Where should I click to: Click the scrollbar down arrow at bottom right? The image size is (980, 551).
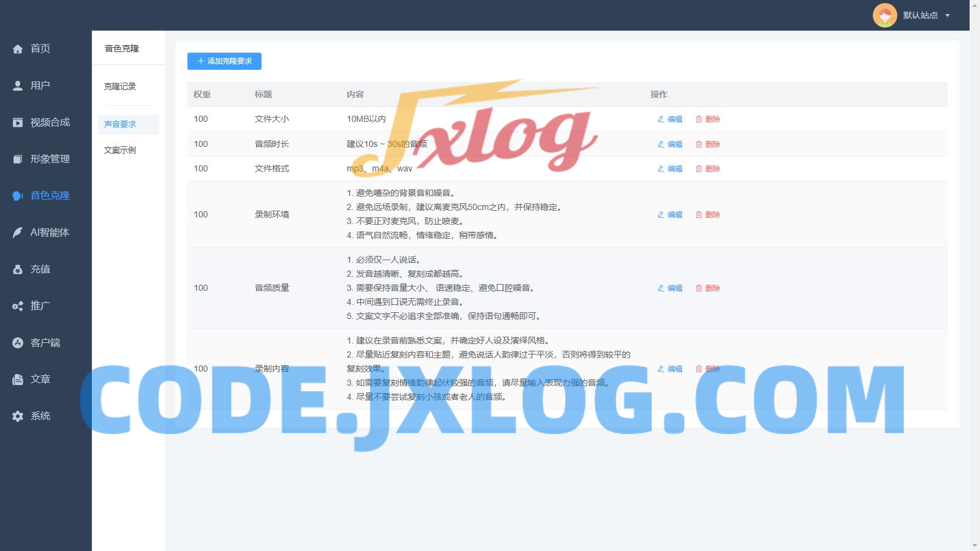click(x=974, y=545)
